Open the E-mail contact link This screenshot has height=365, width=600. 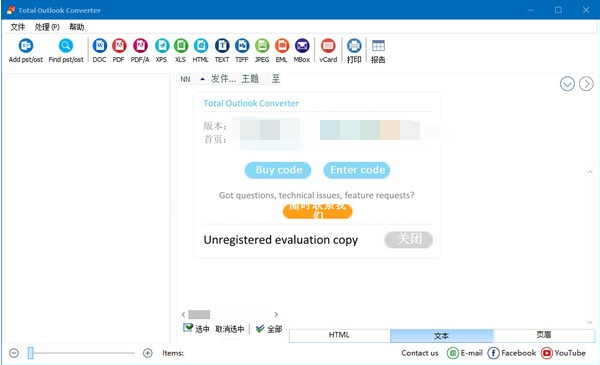tap(465, 353)
